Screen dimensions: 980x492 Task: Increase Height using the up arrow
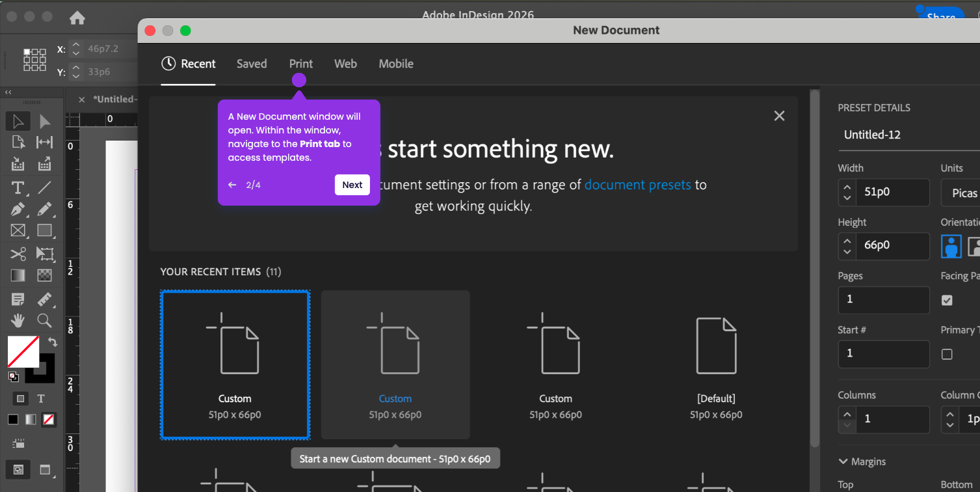[x=847, y=241]
